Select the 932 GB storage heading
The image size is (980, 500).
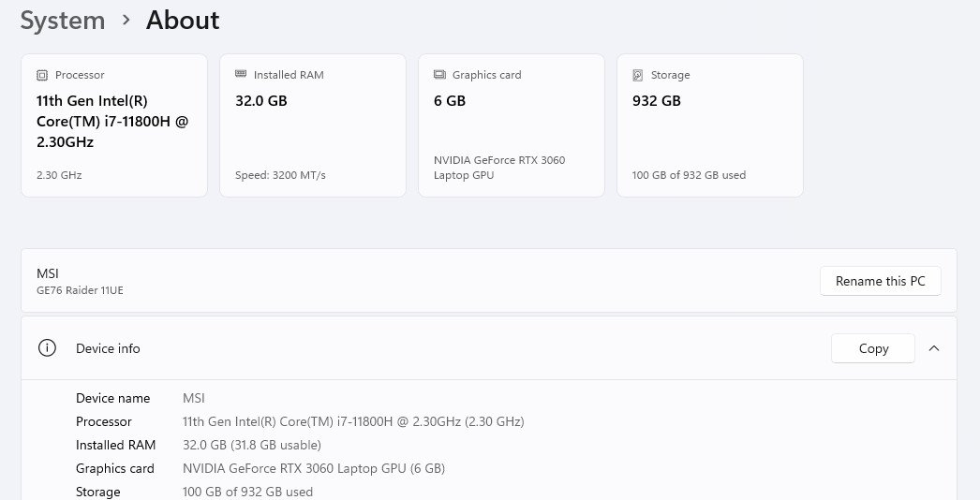(656, 100)
